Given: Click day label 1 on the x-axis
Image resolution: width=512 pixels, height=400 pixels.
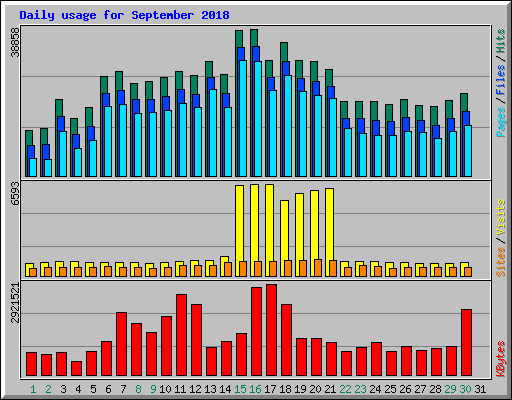Looking at the screenshot, I should [x=33, y=389].
